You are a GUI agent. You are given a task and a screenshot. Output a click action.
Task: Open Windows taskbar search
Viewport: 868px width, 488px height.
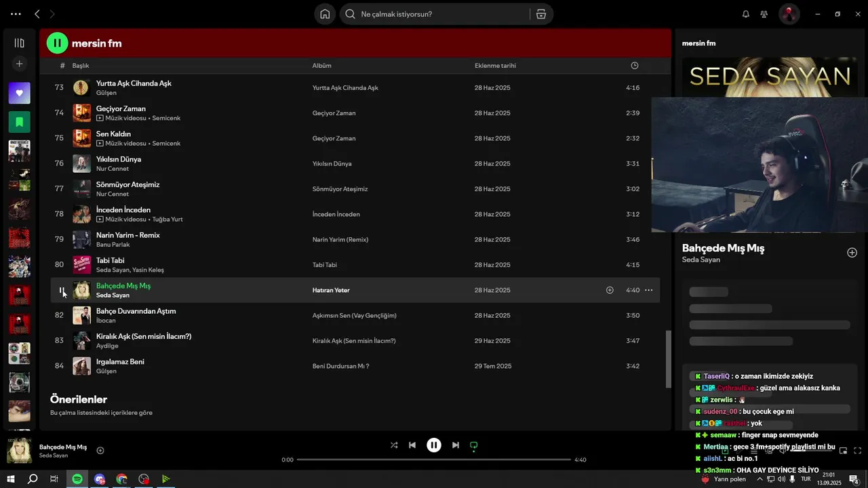(33, 479)
